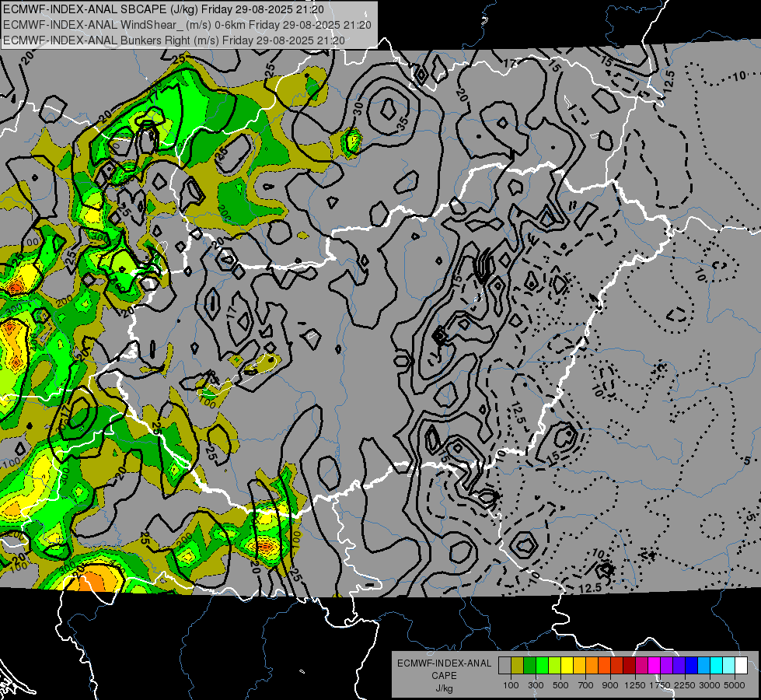Click the legend tick label 100
The image size is (761, 700).
(x=511, y=685)
